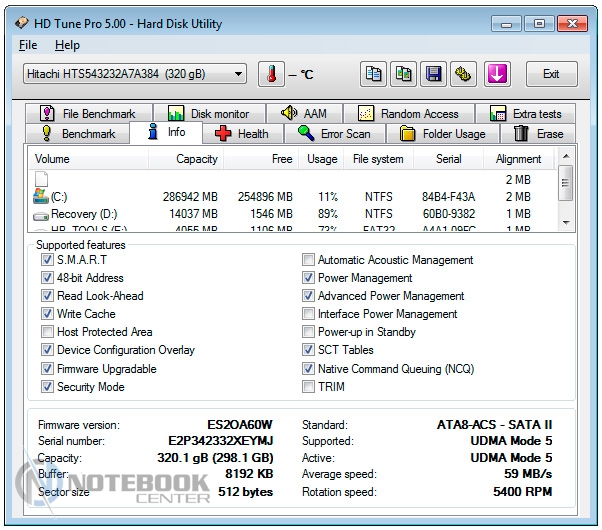Click the Exit button
This screenshot has width=602, height=530.
(550, 74)
